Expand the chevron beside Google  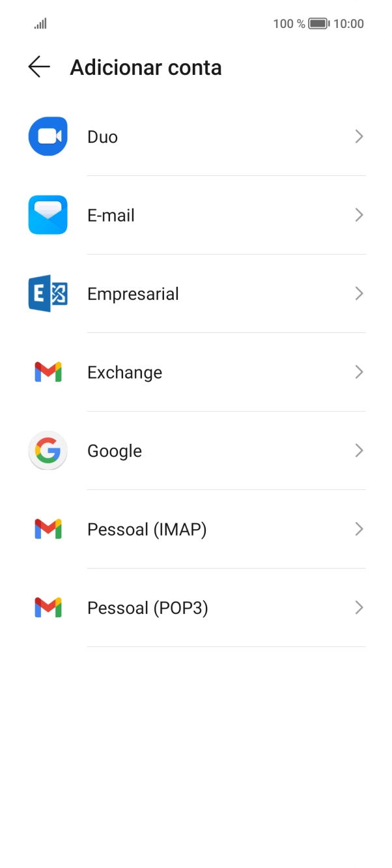[x=359, y=450]
